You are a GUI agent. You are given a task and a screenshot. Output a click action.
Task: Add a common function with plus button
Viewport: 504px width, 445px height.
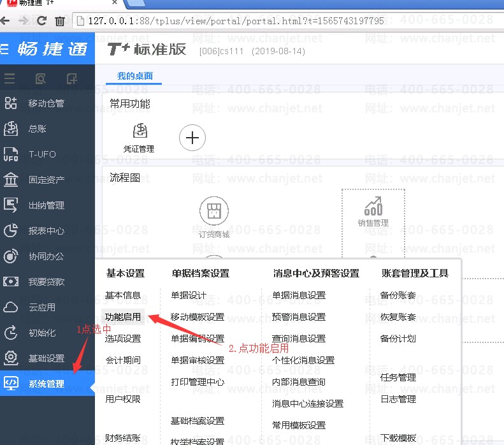pyautogui.click(x=192, y=138)
